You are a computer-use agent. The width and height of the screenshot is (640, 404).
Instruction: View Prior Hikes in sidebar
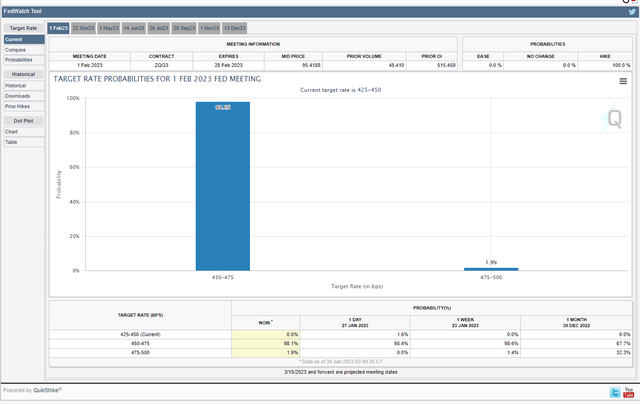(17, 105)
